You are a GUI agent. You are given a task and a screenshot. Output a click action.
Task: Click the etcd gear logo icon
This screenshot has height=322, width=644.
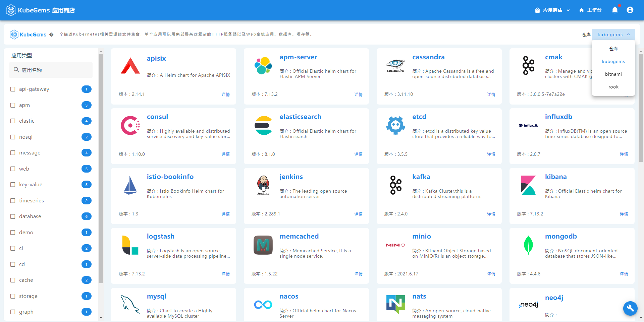click(x=395, y=125)
